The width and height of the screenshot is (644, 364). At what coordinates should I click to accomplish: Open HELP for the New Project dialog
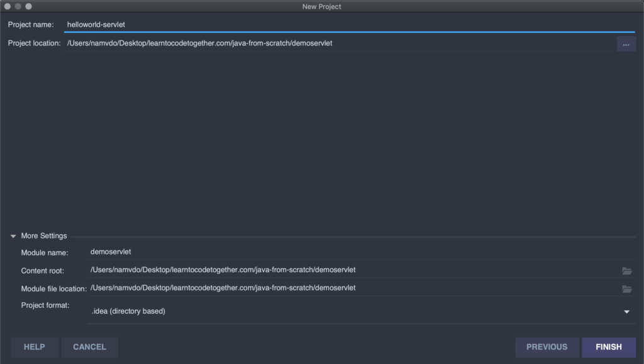pyautogui.click(x=35, y=347)
